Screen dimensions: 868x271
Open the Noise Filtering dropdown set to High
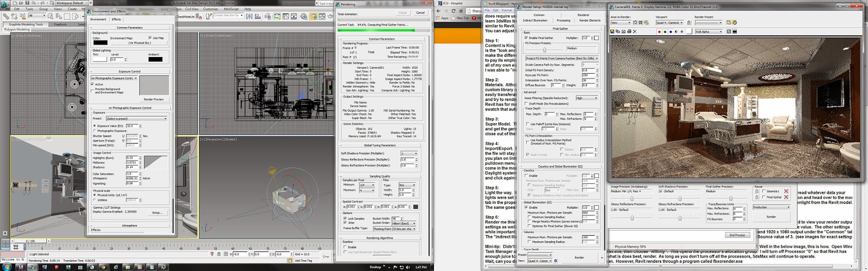coord(586,98)
